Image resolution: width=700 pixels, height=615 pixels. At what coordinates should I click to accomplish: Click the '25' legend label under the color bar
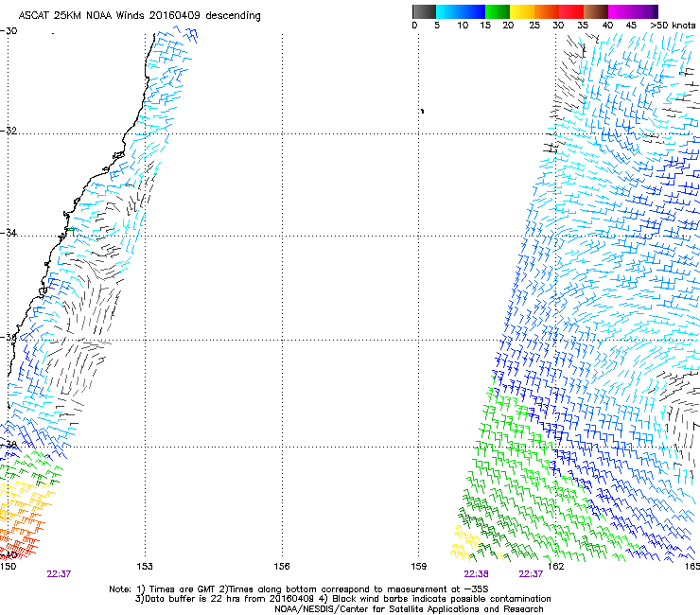[x=534, y=26]
